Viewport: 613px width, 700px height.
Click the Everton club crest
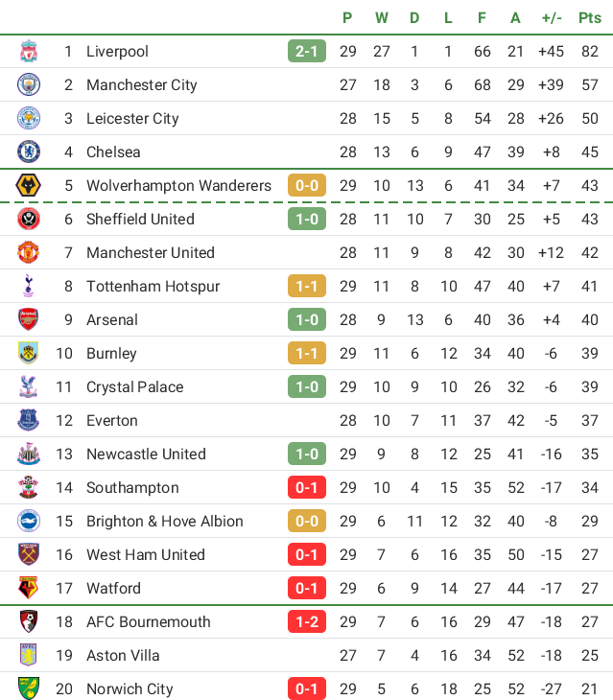point(29,421)
